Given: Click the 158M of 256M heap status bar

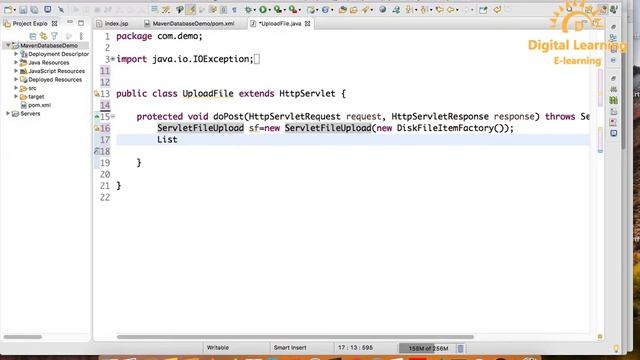Looking at the screenshot, I should click(427, 348).
